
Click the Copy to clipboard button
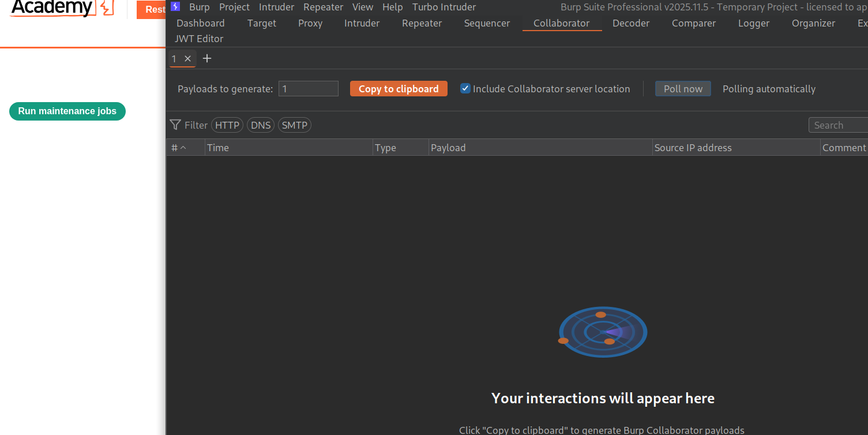(x=399, y=89)
